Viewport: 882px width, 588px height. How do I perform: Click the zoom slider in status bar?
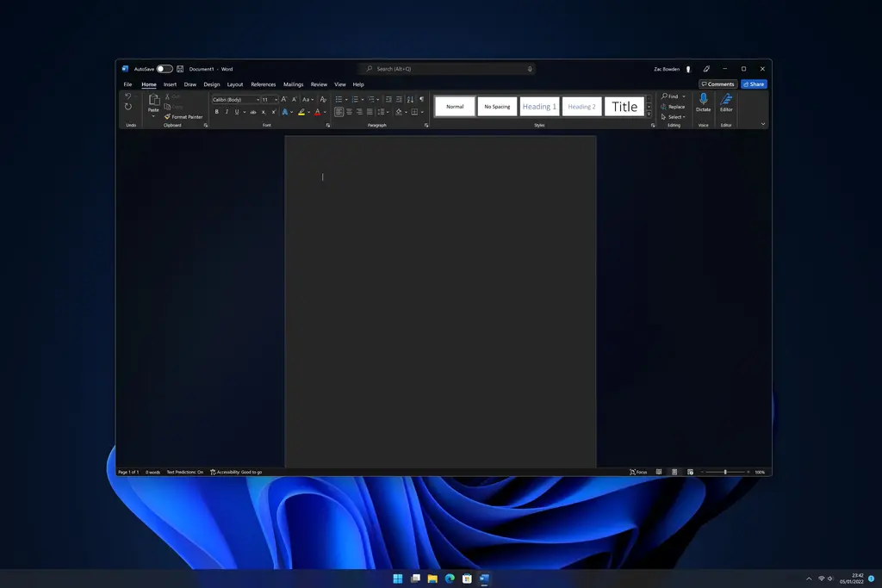pyautogui.click(x=725, y=472)
